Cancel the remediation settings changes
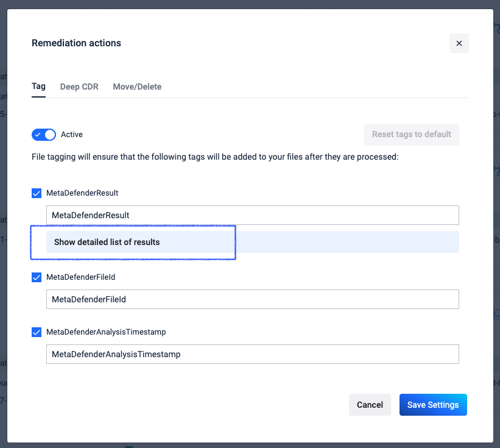This screenshot has width=500, height=448. point(370,405)
